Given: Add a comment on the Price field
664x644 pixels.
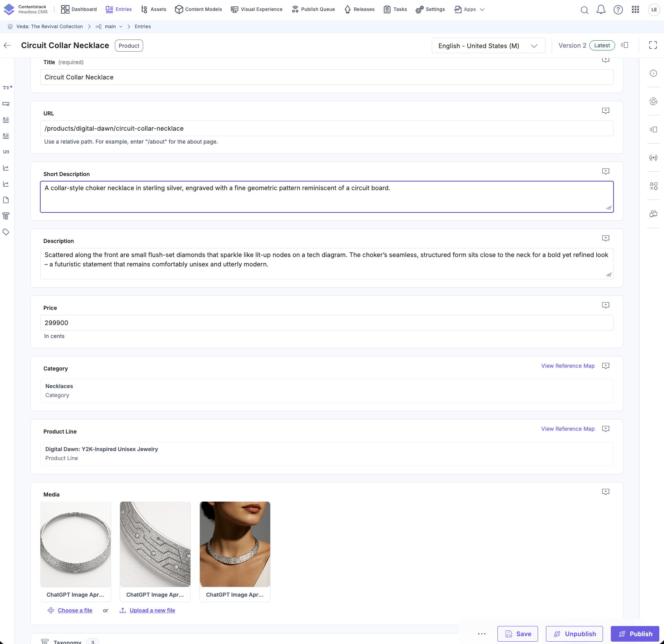Looking at the screenshot, I should coord(606,306).
